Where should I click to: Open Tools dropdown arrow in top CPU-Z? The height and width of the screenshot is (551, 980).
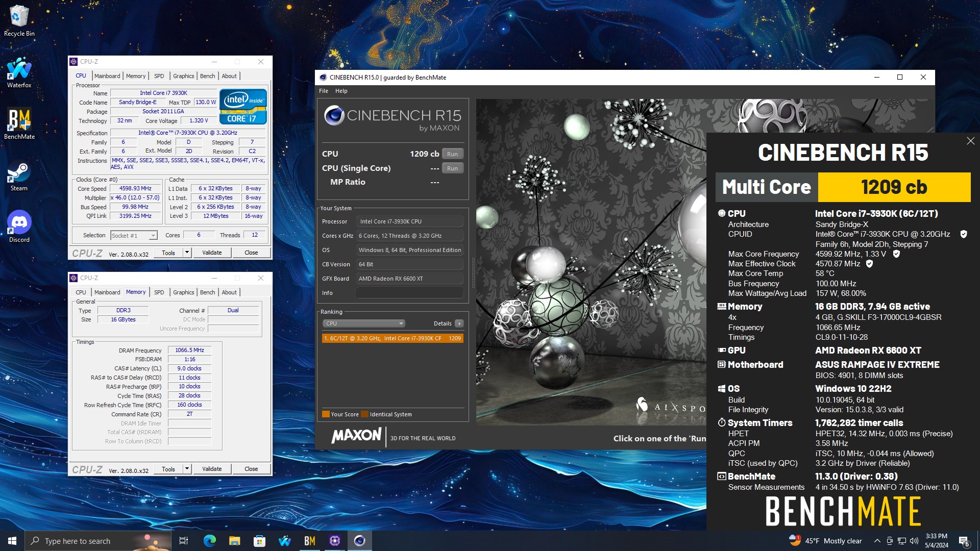tap(187, 253)
